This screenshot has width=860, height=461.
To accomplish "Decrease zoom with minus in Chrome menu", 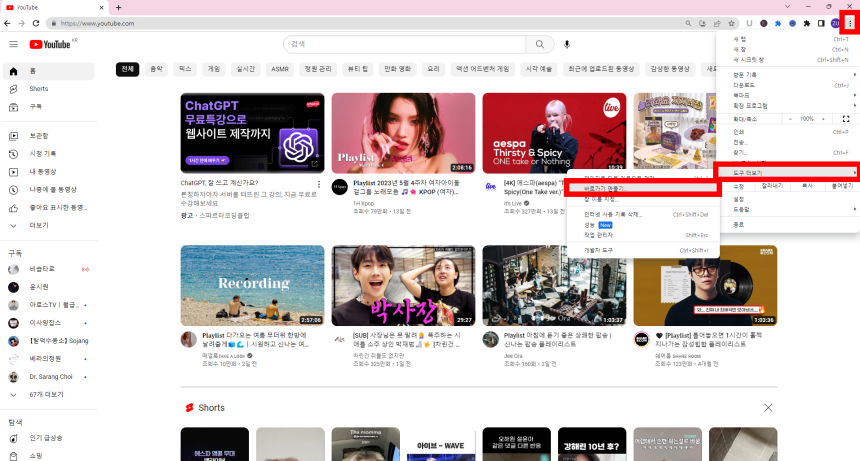I will pyautogui.click(x=790, y=119).
